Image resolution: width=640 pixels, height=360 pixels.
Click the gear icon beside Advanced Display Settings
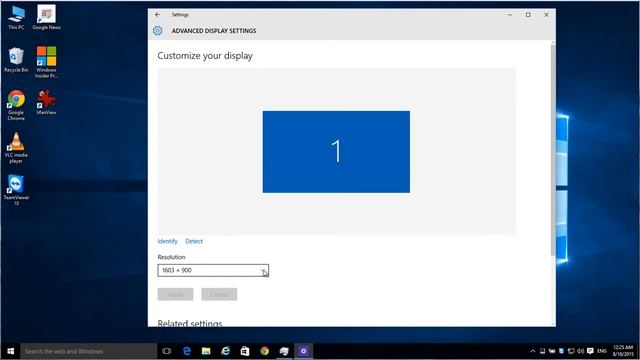coord(158,31)
